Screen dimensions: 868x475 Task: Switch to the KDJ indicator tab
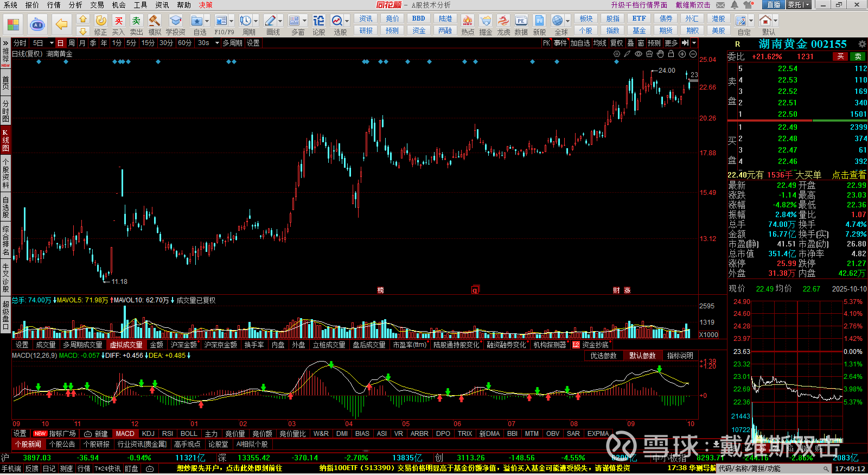(148, 434)
